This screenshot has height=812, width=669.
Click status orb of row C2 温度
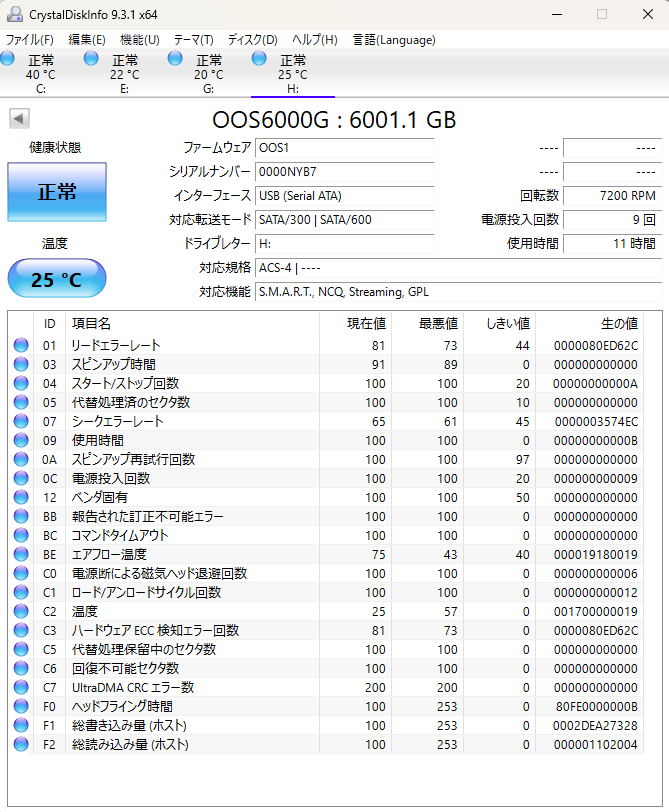21,611
